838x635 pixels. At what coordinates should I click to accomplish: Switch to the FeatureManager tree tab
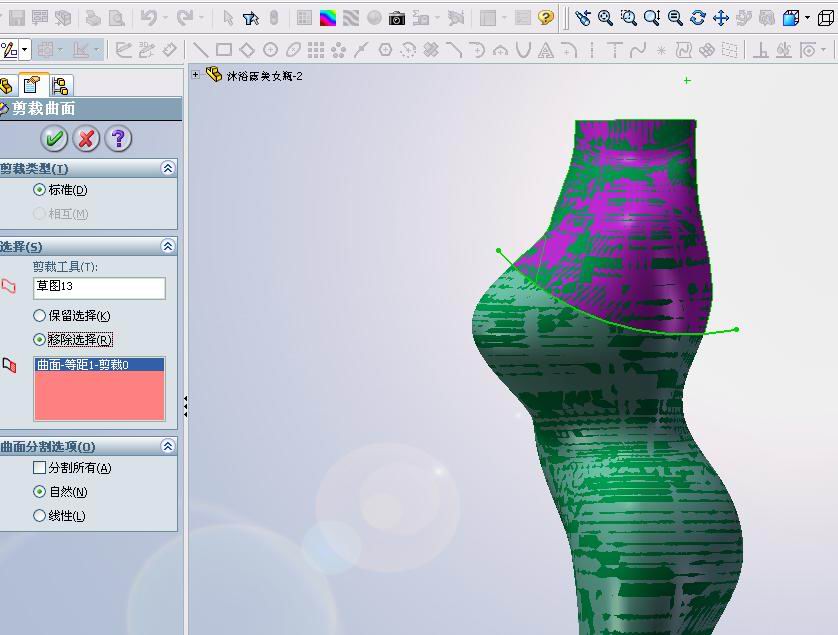7,86
